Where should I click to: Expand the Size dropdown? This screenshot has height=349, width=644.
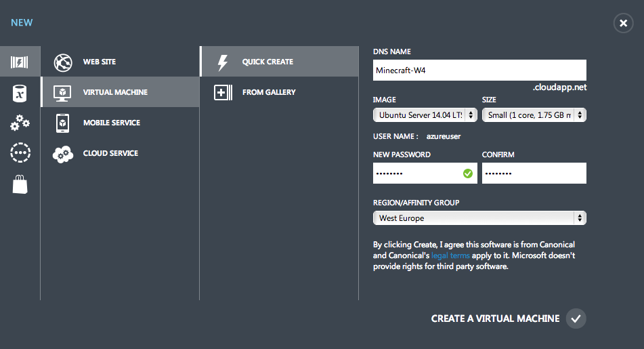click(x=534, y=115)
